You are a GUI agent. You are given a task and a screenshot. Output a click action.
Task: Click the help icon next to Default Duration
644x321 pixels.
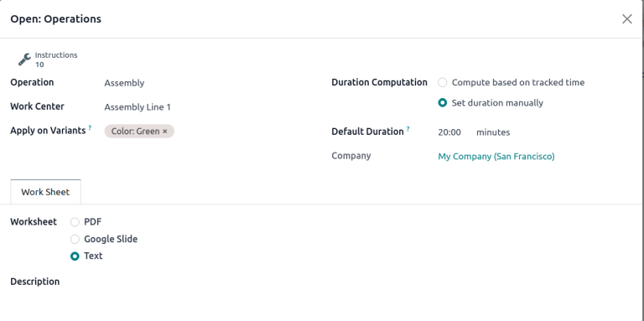click(x=408, y=129)
